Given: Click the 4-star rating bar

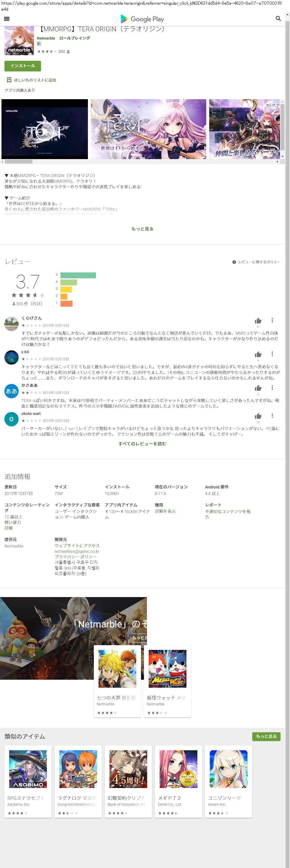Looking at the screenshot, I should pos(69,282).
